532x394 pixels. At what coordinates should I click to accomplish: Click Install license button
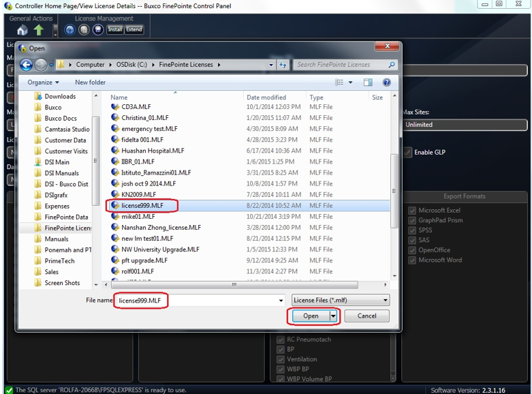coord(115,29)
